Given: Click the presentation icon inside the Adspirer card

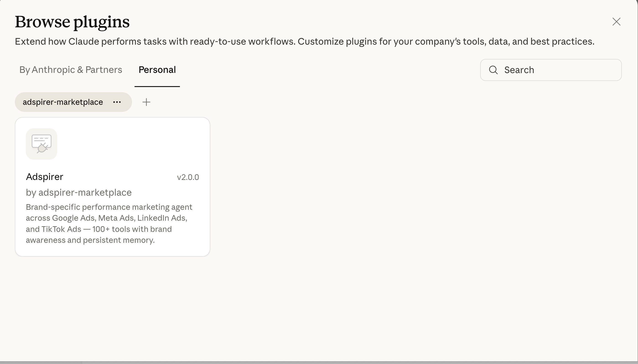Looking at the screenshot, I should [41, 144].
